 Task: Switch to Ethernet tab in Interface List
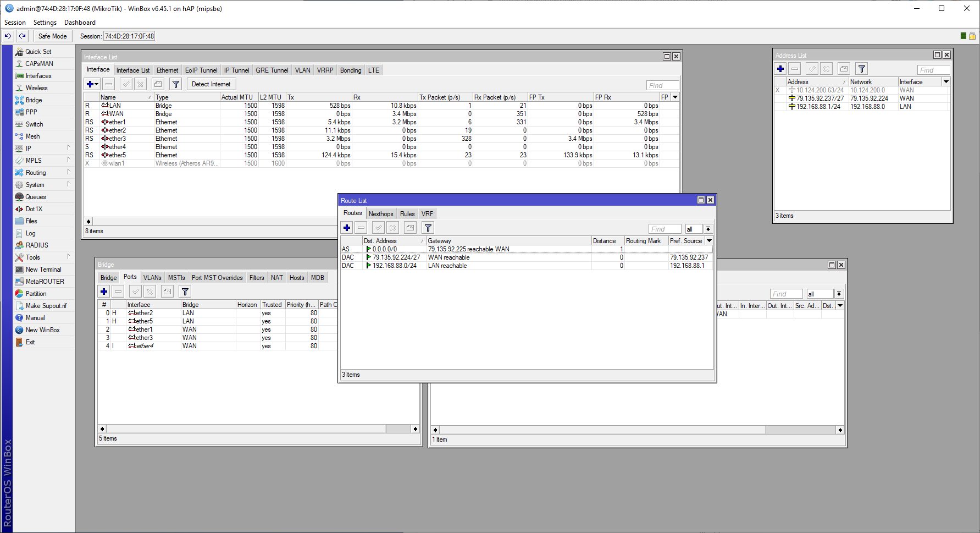(167, 70)
